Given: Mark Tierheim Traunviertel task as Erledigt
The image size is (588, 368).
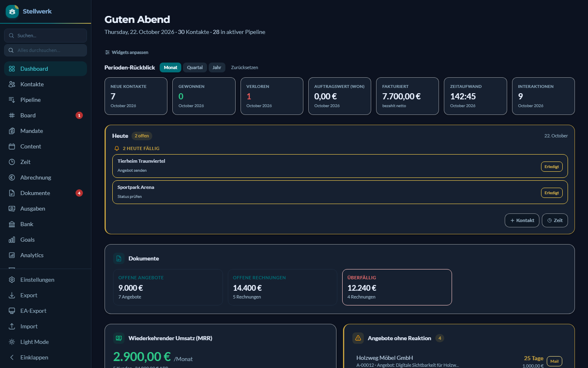Looking at the screenshot, I should tap(552, 166).
